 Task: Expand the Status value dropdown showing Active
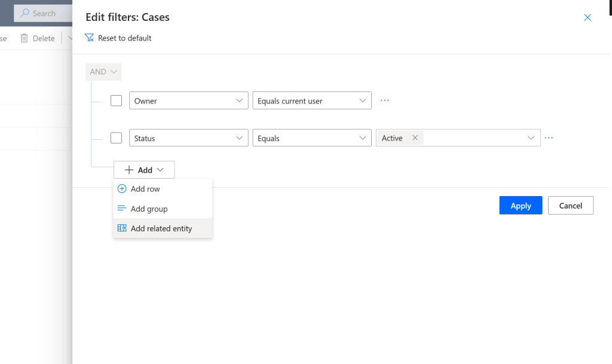531,137
